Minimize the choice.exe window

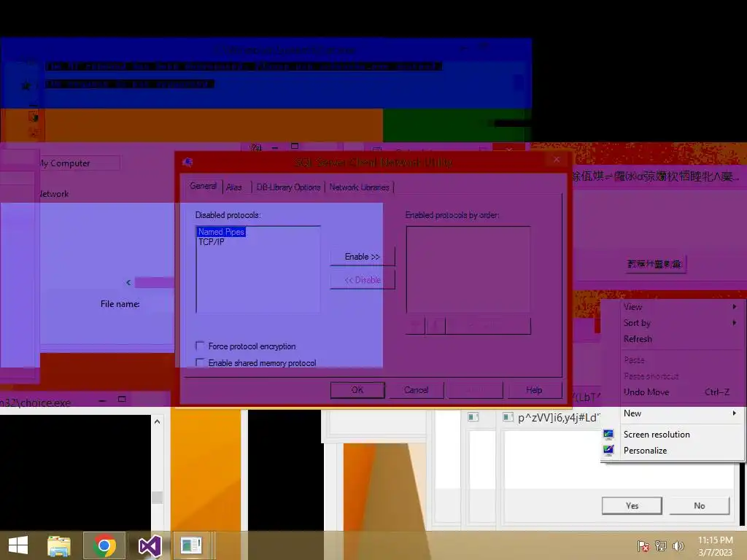pyautogui.click(x=102, y=400)
